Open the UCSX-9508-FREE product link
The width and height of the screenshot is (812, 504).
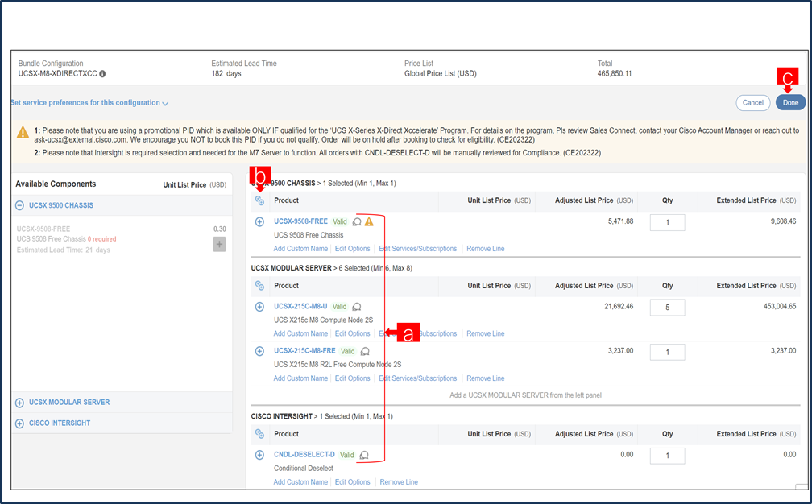pos(300,221)
